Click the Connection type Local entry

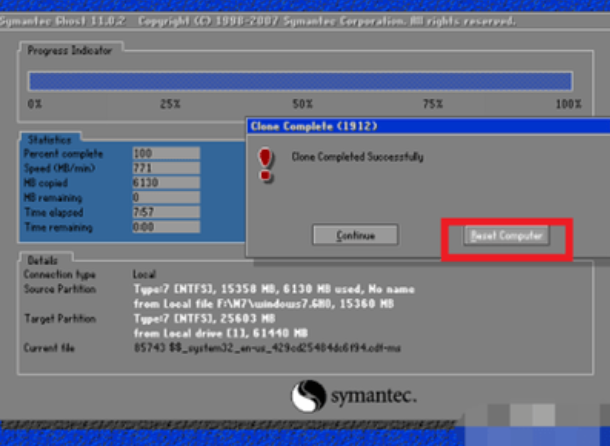(145, 274)
